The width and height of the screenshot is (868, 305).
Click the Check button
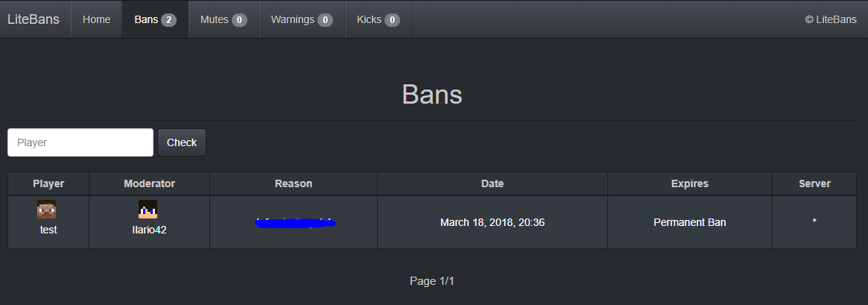tap(182, 142)
